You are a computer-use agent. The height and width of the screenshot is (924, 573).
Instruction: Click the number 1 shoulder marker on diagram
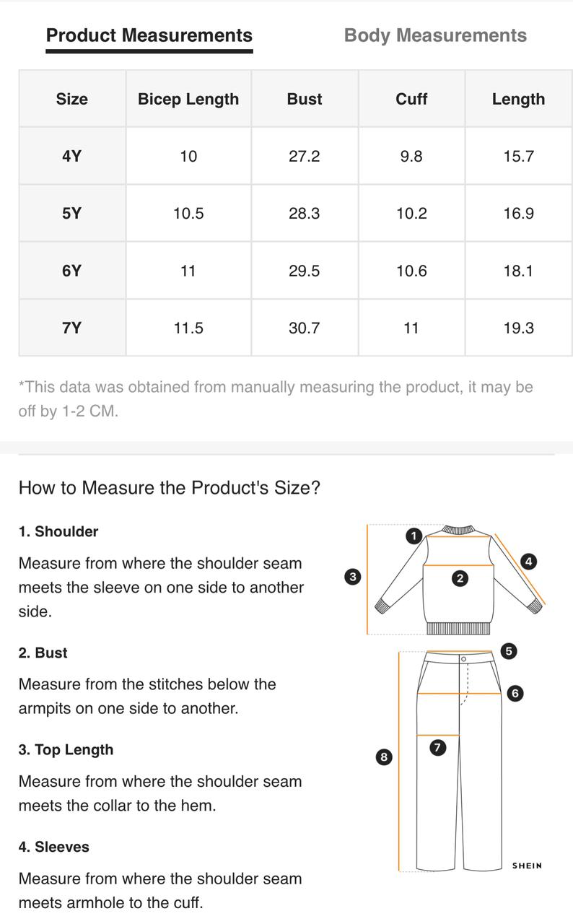click(414, 536)
